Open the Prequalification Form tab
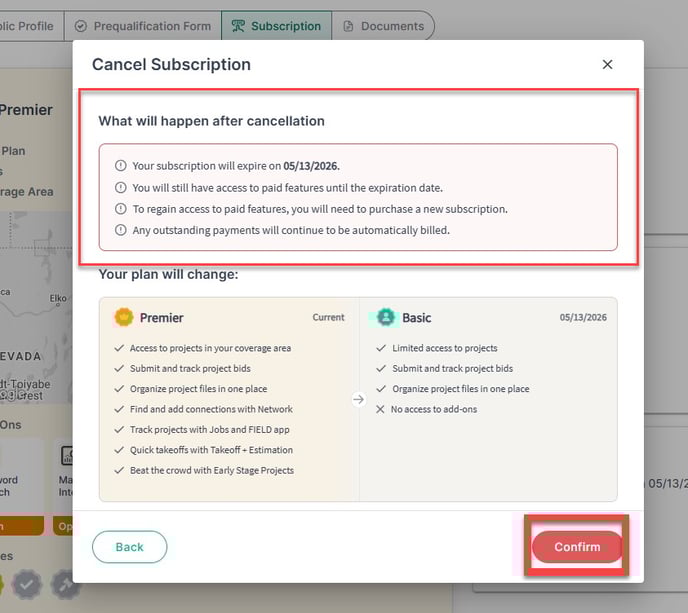 (x=143, y=26)
